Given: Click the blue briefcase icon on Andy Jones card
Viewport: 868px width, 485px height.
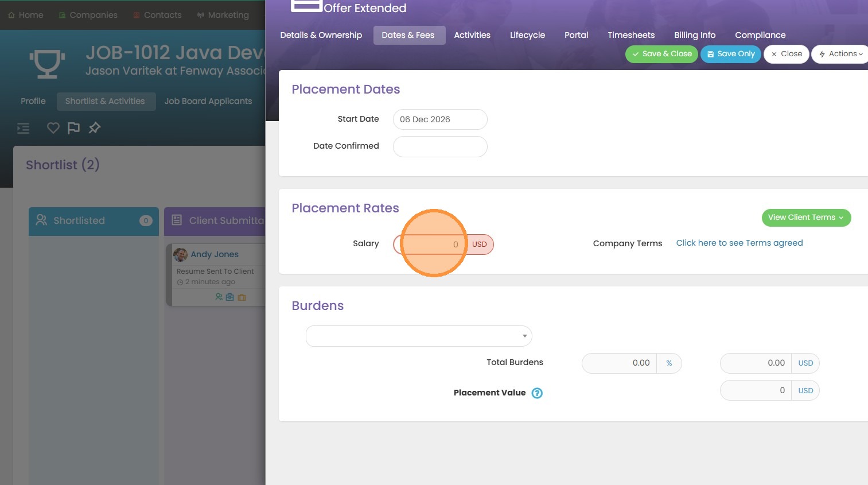Looking at the screenshot, I should [230, 297].
